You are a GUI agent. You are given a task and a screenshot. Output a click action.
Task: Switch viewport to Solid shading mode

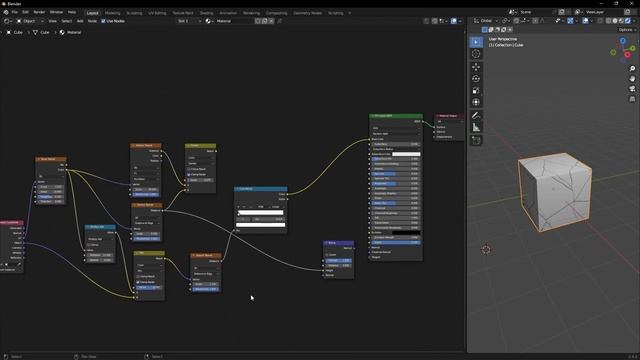click(615, 21)
